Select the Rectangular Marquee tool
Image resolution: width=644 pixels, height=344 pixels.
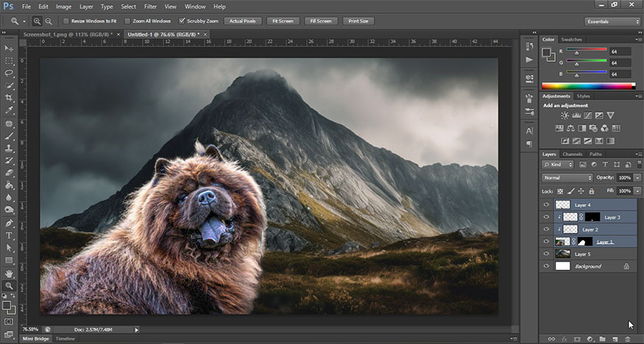pyautogui.click(x=9, y=61)
